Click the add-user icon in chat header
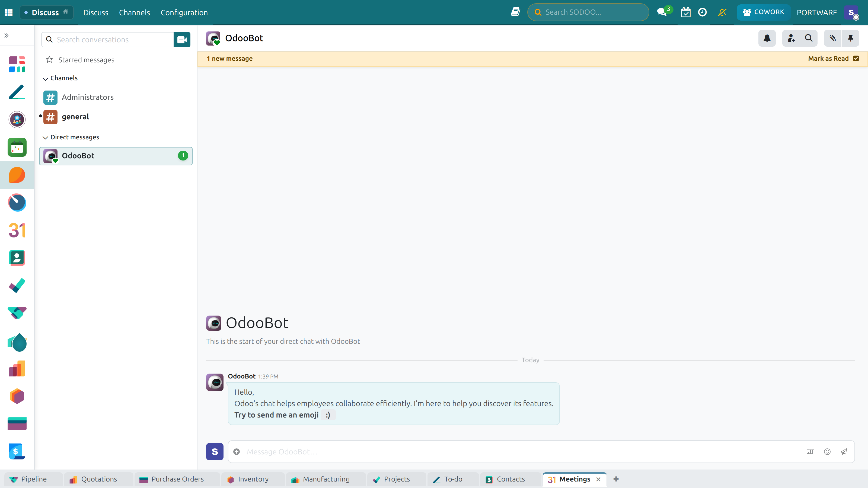This screenshot has width=868, height=488. 791,38
